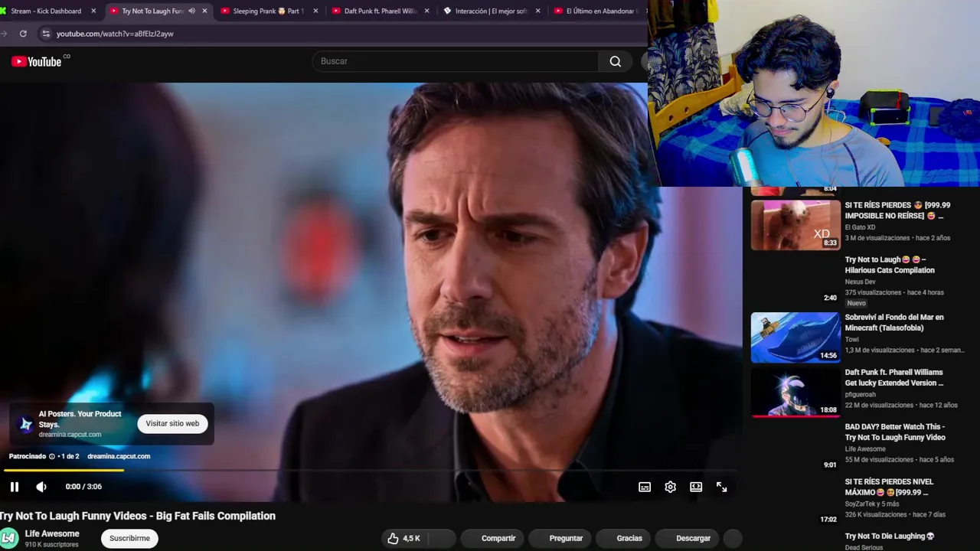Image resolution: width=980 pixels, height=551 pixels.
Task: Open Hilarious Cats Compilation video title
Action: point(890,265)
